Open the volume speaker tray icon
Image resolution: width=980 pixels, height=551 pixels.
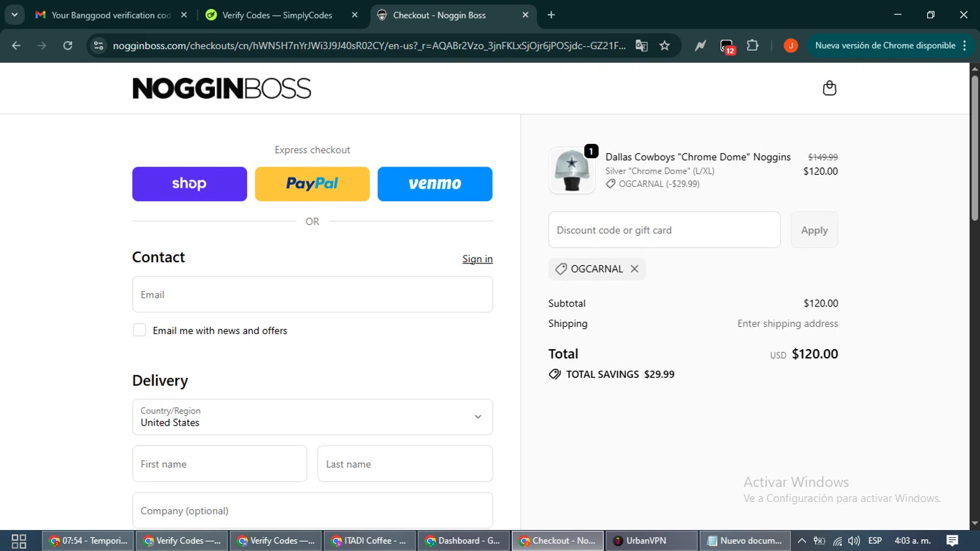pos(854,541)
